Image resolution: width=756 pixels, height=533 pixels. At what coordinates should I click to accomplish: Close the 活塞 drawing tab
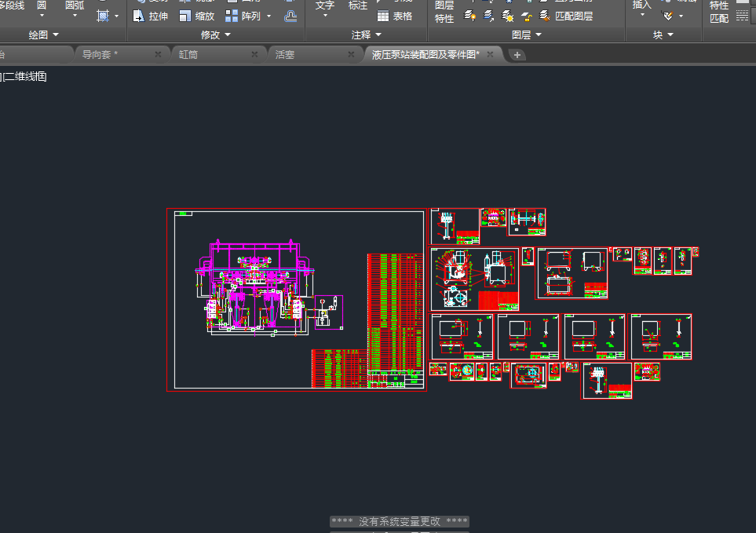[x=352, y=54]
